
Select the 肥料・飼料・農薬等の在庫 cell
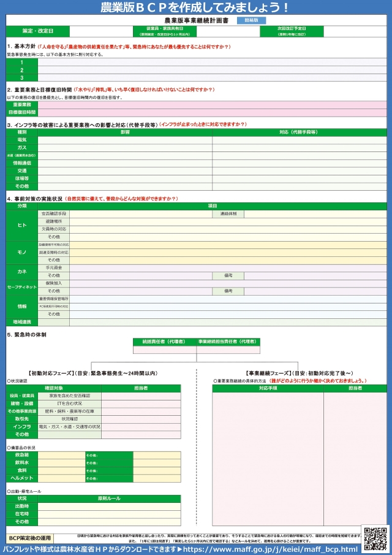70,411
